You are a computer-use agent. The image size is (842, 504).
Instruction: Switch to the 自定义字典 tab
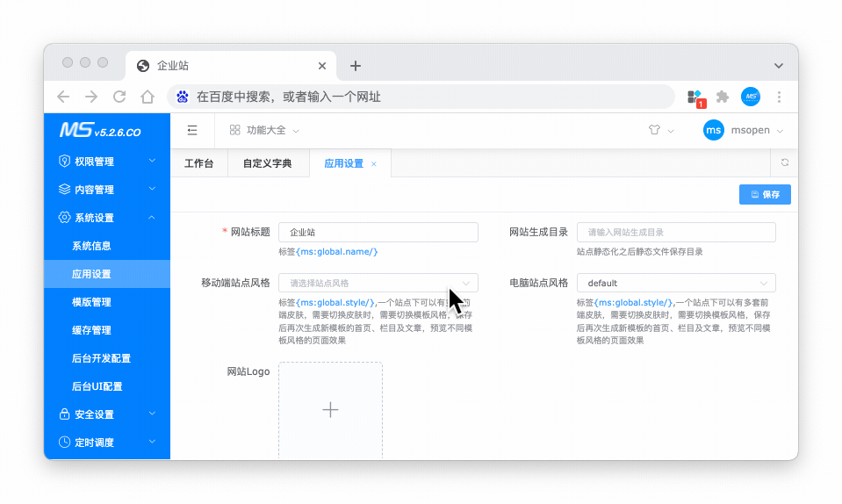(267, 163)
